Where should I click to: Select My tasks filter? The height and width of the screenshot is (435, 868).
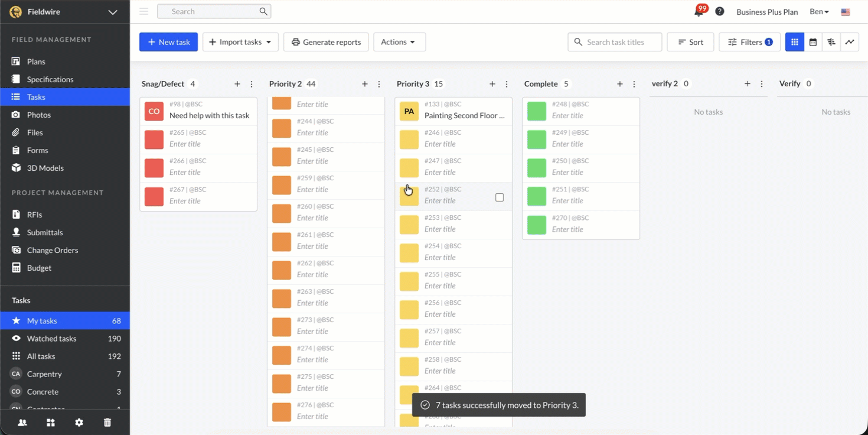click(x=65, y=321)
